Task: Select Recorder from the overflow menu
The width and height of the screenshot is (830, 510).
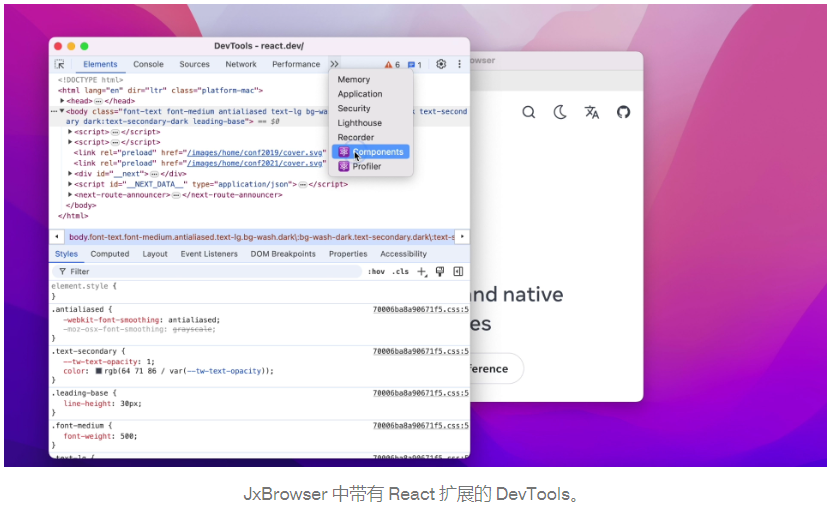Action: point(371,137)
